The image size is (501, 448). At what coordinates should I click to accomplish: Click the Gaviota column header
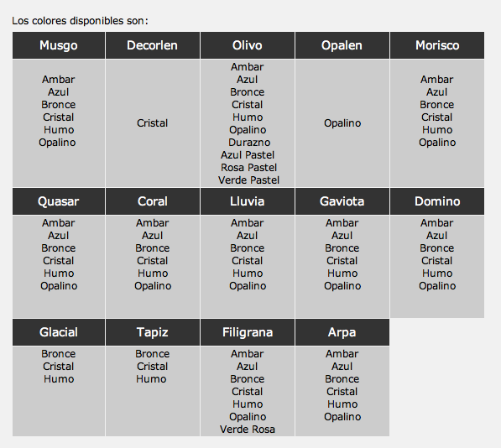tap(342, 201)
